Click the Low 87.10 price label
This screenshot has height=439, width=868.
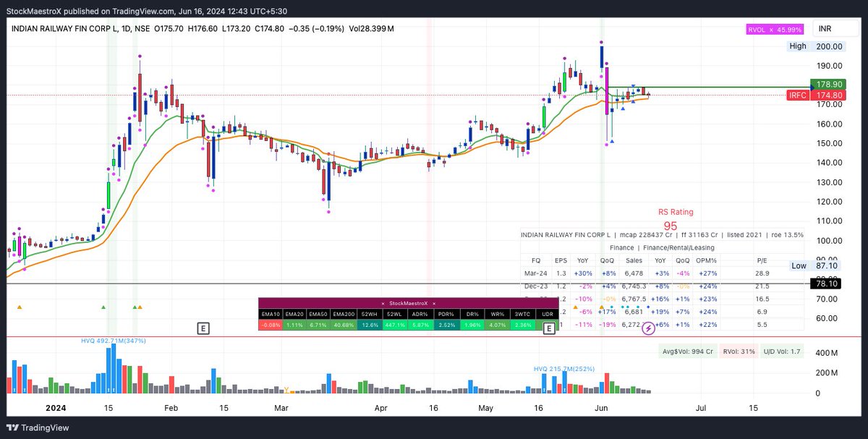pos(817,266)
